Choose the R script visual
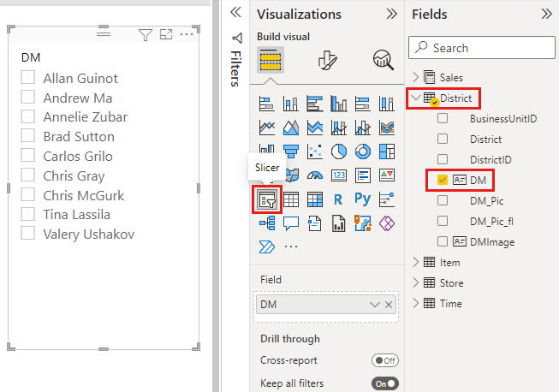This screenshot has width=559, height=392. (x=339, y=199)
